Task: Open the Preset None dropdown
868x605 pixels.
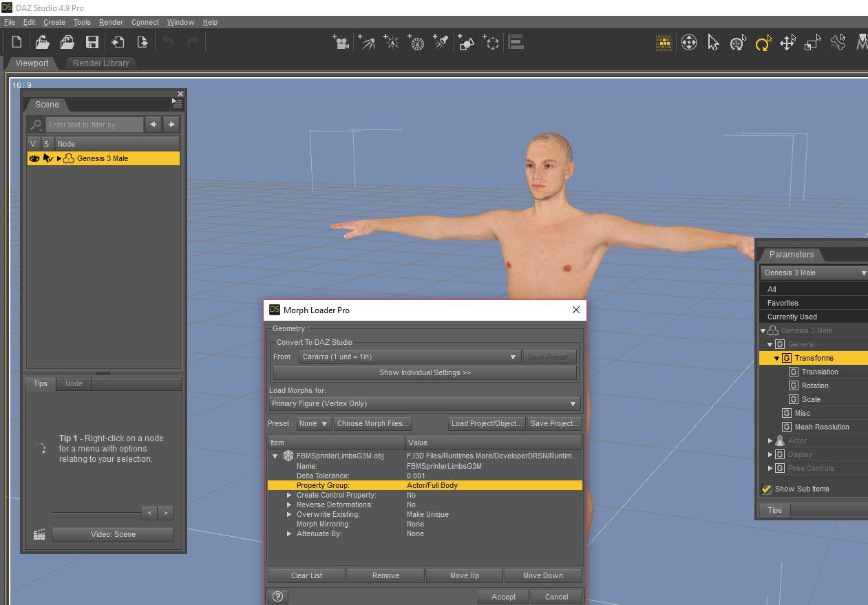Action: 314,423
